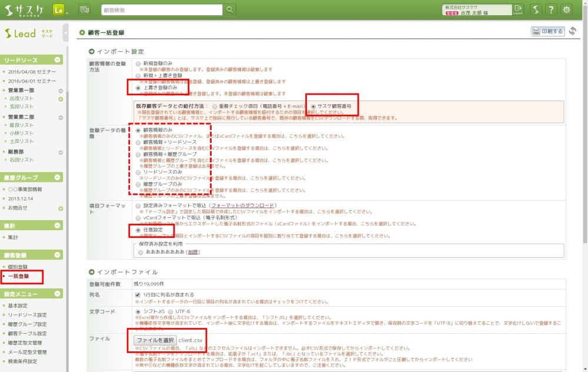The width and height of the screenshot is (588, 372).
Task: Click the refresh arrows icon
Action: (572, 31)
